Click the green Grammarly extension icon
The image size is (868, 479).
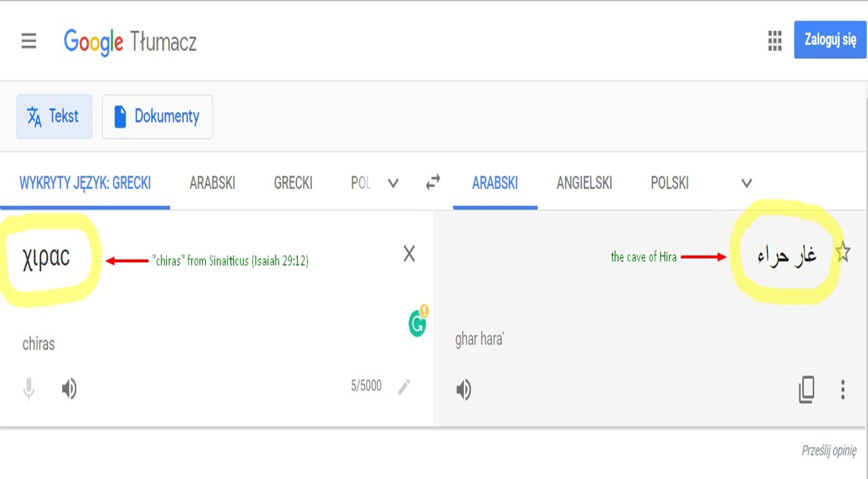(x=417, y=322)
